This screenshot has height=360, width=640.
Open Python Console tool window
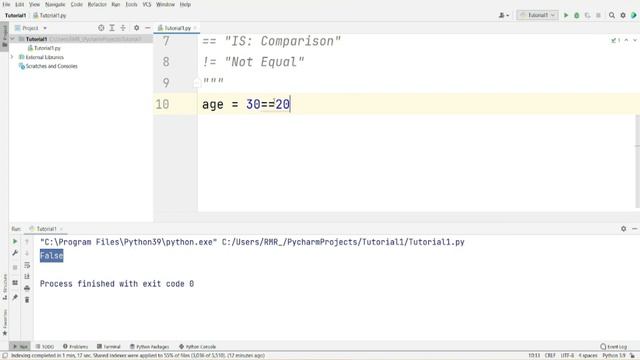pyautogui.click(x=198, y=347)
